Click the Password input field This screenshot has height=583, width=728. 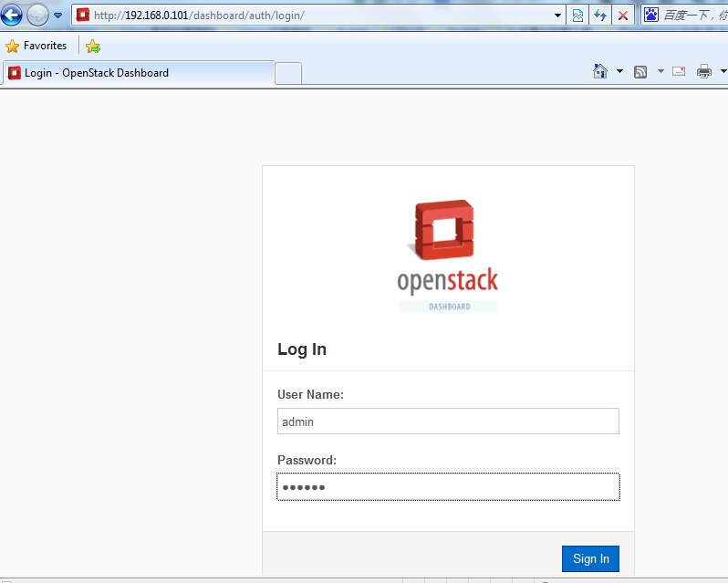click(x=448, y=486)
